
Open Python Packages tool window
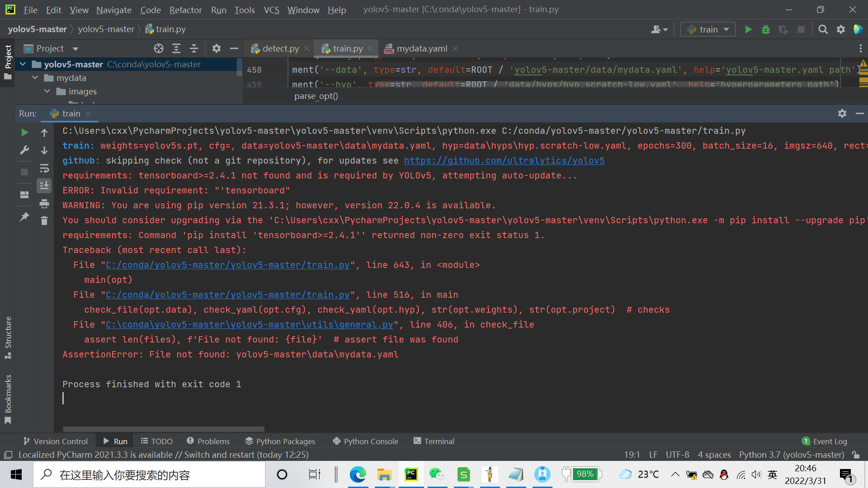point(280,441)
